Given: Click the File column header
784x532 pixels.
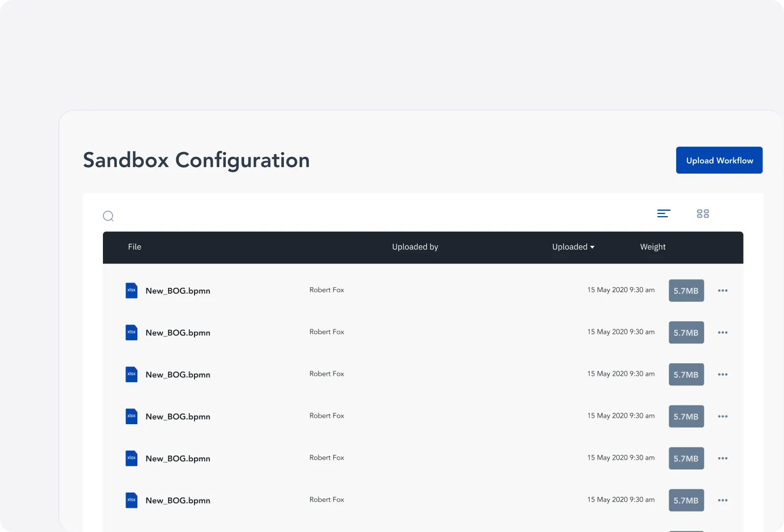Looking at the screenshot, I should [x=135, y=247].
